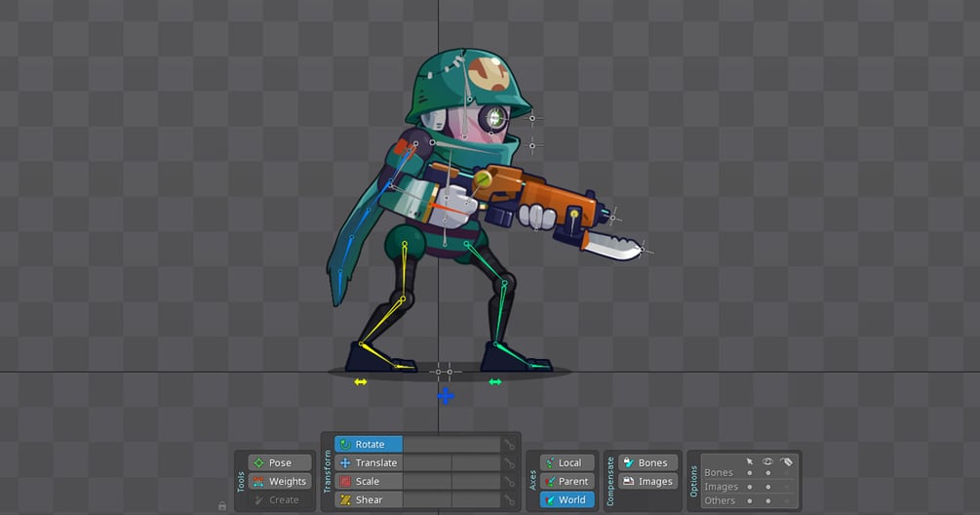980x515 pixels.
Task: Toggle Others visibility dot in Options
Action: click(x=768, y=500)
